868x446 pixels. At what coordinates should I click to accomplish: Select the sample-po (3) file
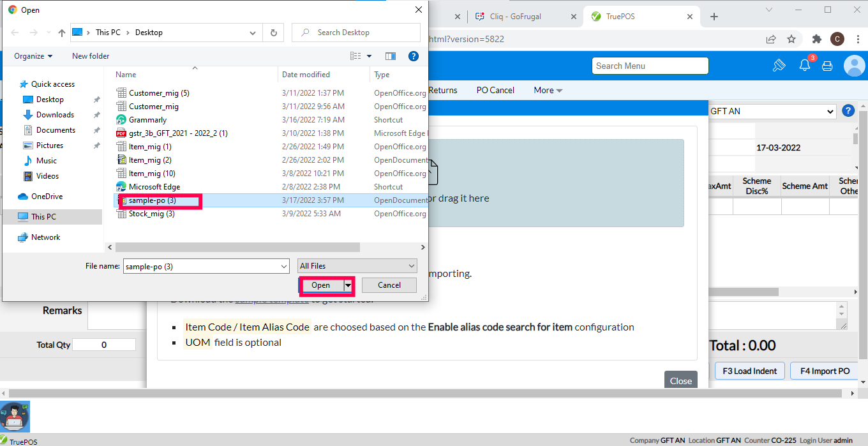click(152, 200)
